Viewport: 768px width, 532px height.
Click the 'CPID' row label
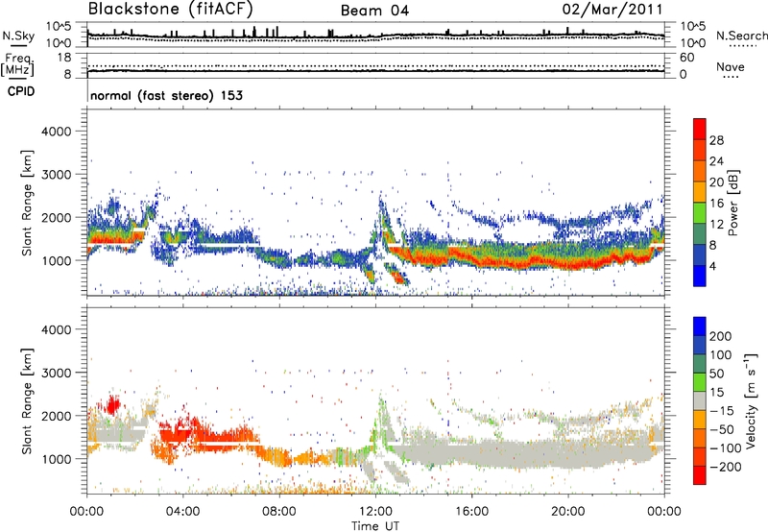pyautogui.click(x=21, y=91)
